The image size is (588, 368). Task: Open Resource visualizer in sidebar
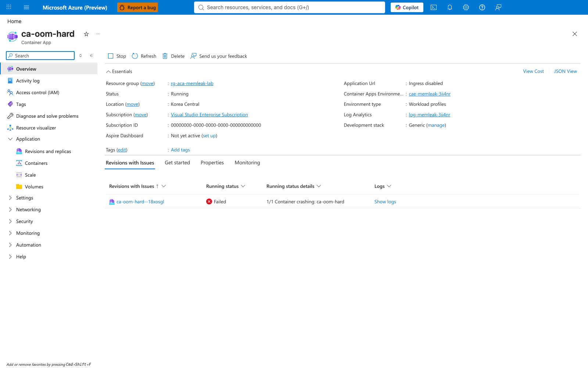coord(36,128)
